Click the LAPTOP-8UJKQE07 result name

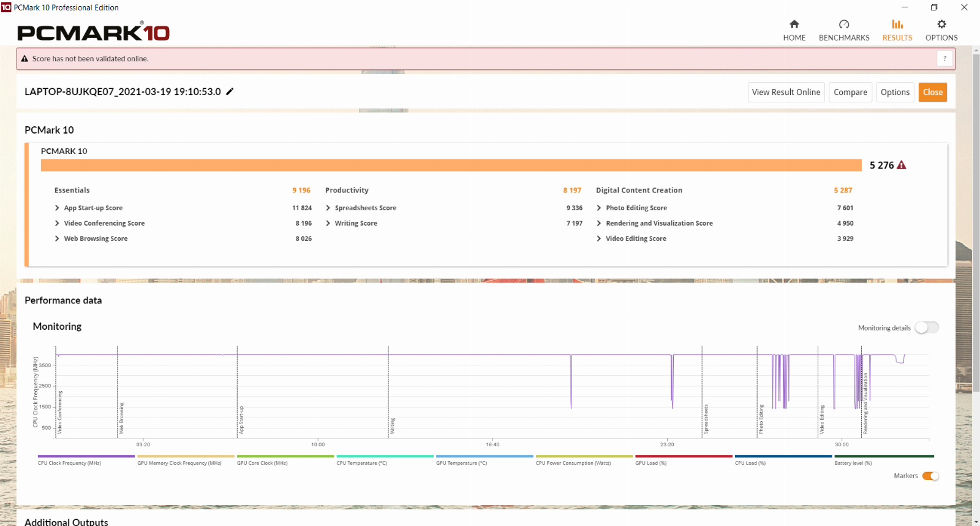point(123,91)
